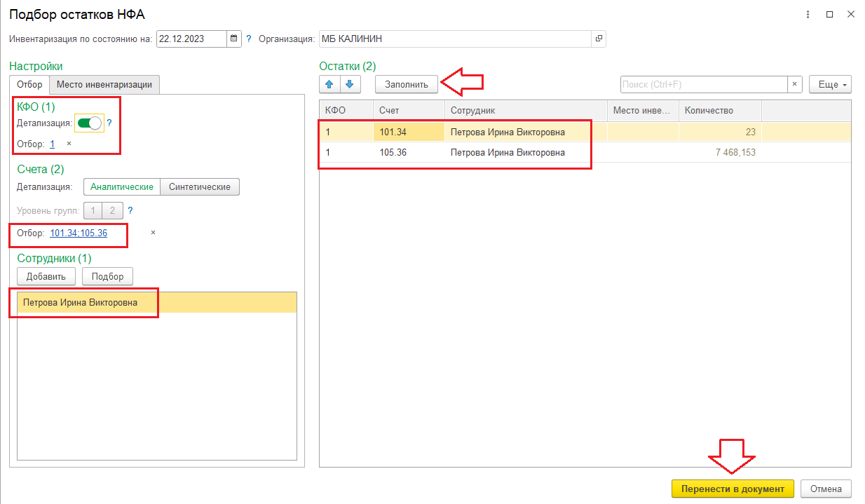The height and width of the screenshot is (504, 865).
Task: Click quantity cell 23
Action: click(720, 132)
